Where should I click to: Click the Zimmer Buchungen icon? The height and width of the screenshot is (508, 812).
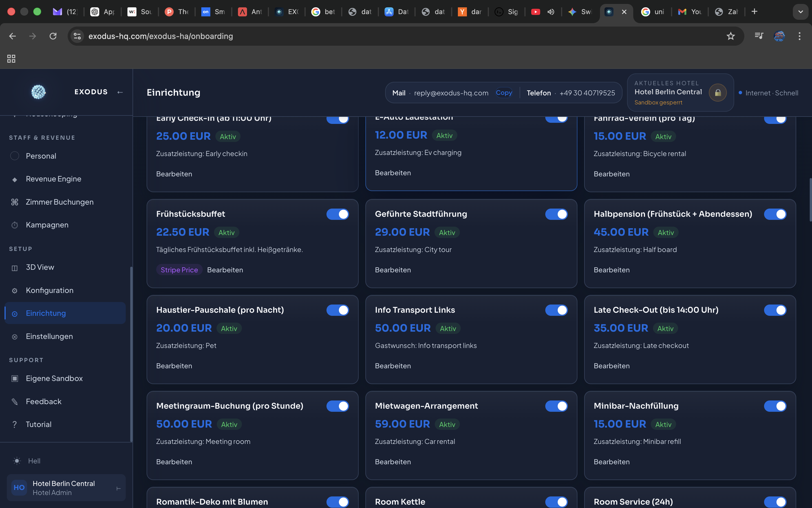pyautogui.click(x=14, y=202)
